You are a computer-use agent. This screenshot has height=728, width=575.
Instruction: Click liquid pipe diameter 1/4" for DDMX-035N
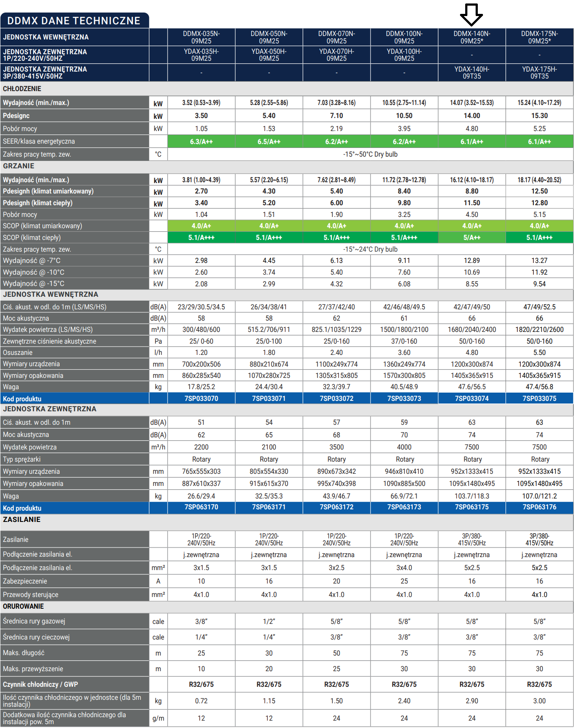click(x=201, y=637)
